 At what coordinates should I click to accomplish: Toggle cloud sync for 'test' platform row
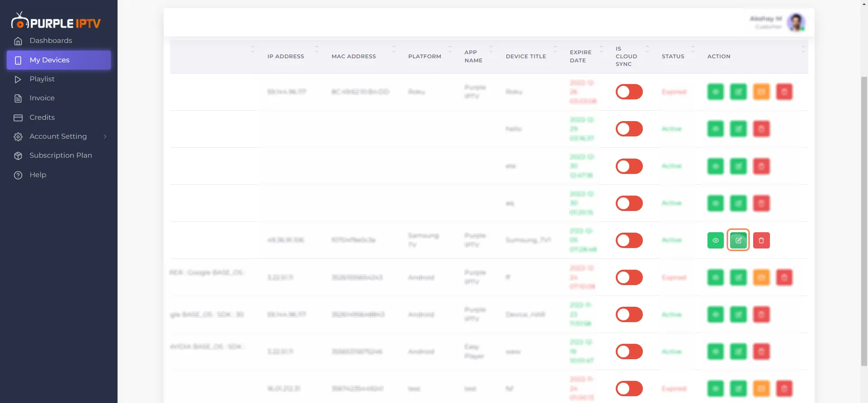pos(629,389)
